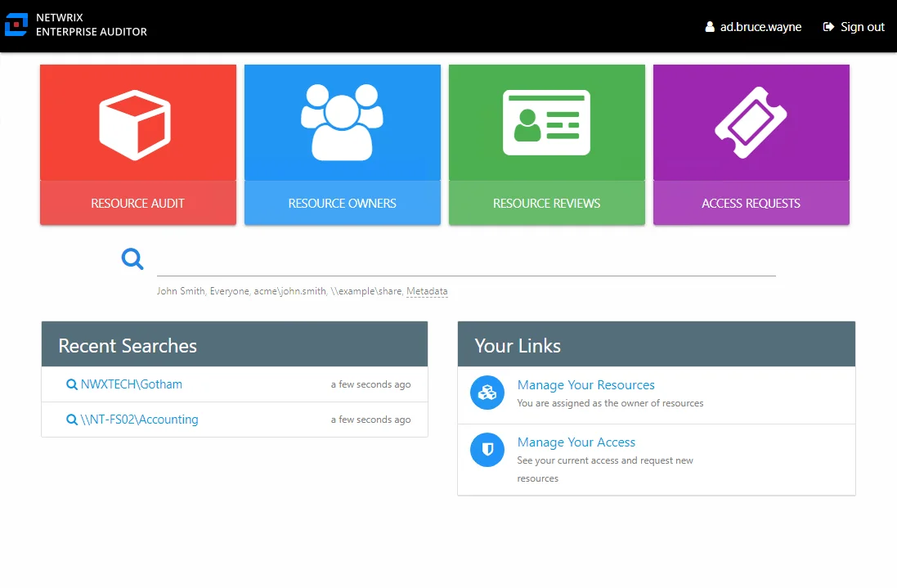
Task: Click the magnifier icon beside \\NT-FS02\Accounting
Action: (x=71, y=420)
